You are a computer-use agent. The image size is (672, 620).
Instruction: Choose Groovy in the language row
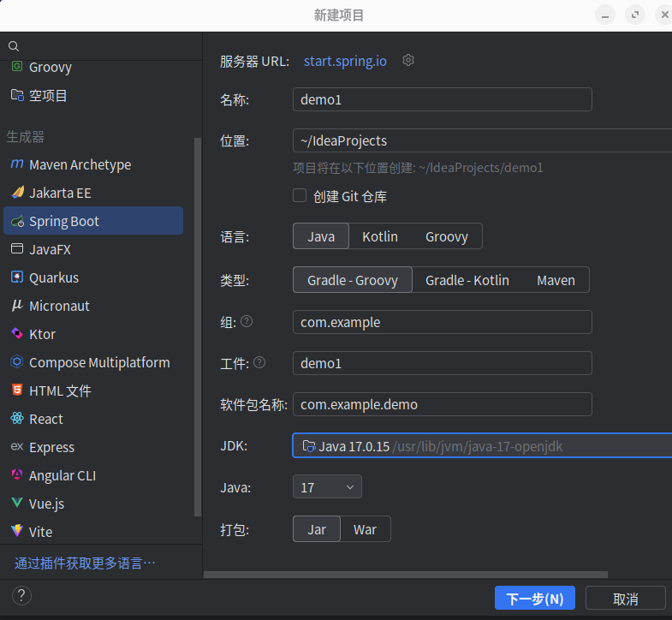point(447,236)
